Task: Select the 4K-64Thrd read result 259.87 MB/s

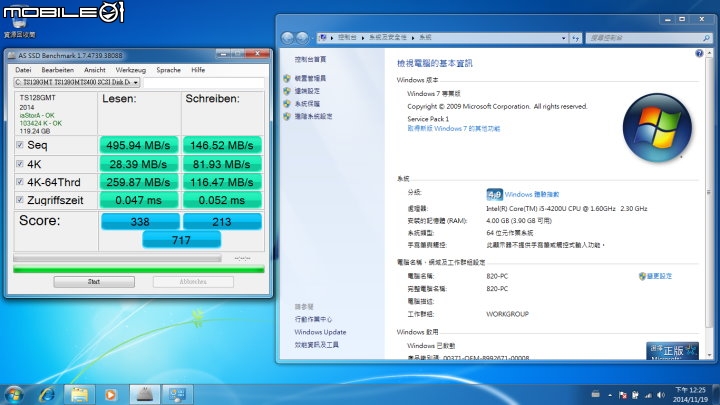Action: coord(139,182)
